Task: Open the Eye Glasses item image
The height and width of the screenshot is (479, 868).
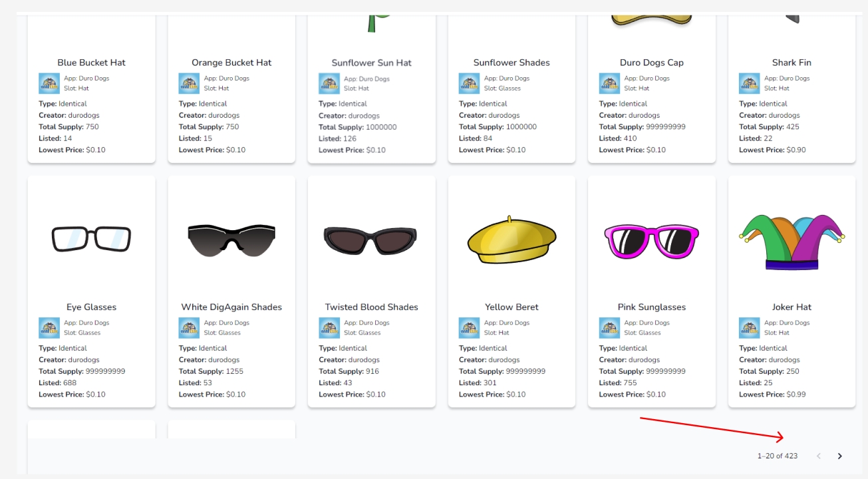Action: click(92, 239)
